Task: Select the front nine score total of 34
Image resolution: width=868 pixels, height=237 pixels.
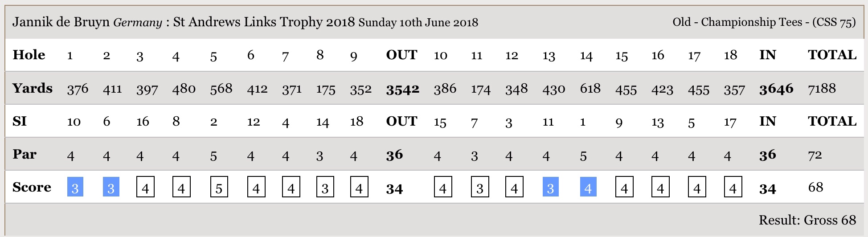Action: coord(394,189)
